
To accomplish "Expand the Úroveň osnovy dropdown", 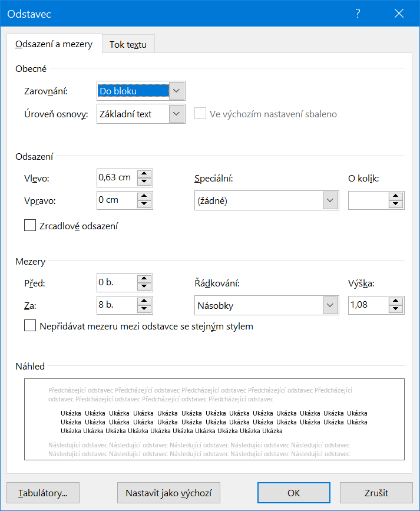I will tap(177, 114).
